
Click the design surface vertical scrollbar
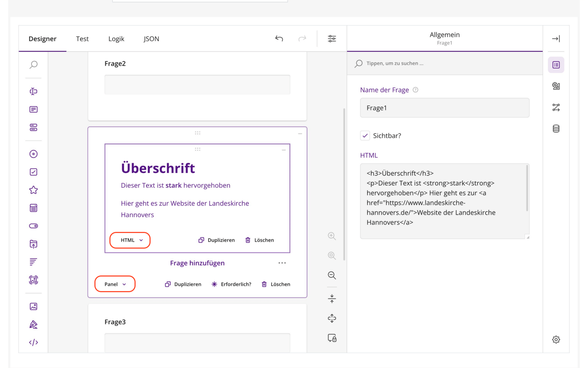[x=344, y=184]
